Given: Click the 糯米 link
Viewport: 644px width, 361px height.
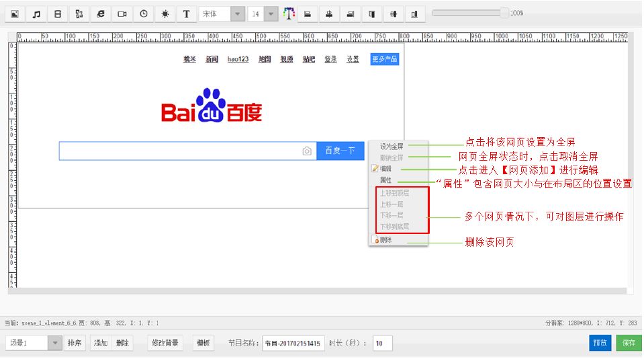Looking at the screenshot, I should pyautogui.click(x=189, y=59).
